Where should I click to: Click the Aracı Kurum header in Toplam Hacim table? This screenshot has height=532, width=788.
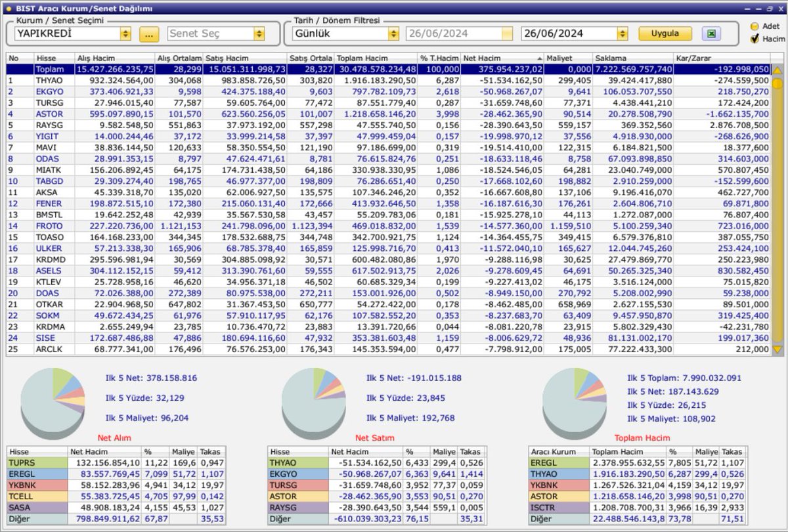click(559, 452)
